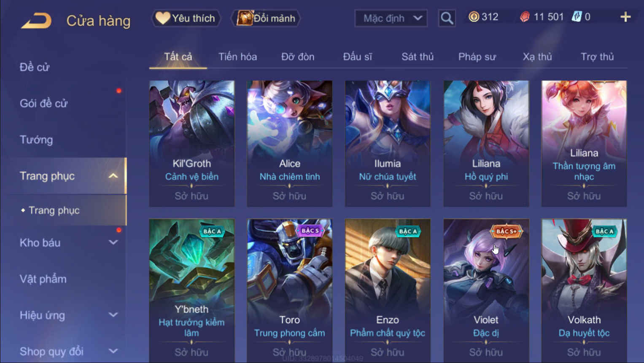Click the red ruby gem icon

(x=525, y=17)
